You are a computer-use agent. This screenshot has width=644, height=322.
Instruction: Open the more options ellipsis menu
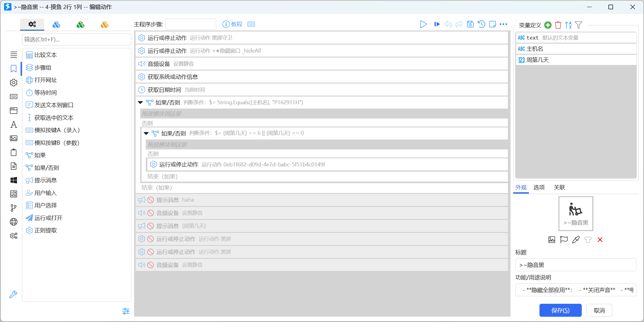pyautogui.click(x=503, y=24)
